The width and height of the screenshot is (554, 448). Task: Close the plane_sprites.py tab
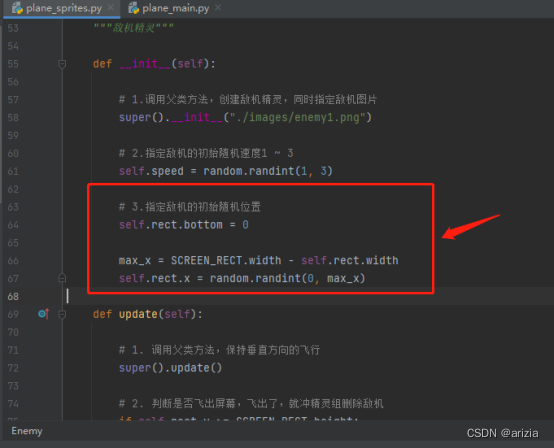111,7
